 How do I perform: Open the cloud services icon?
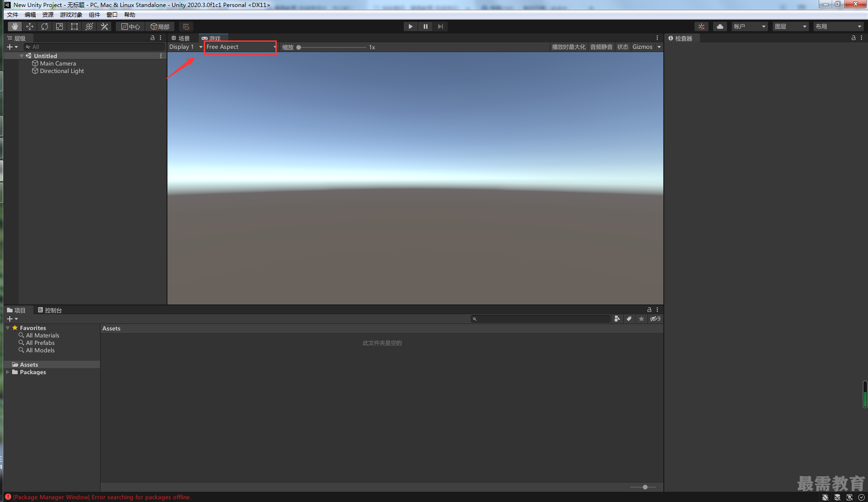pyautogui.click(x=720, y=26)
